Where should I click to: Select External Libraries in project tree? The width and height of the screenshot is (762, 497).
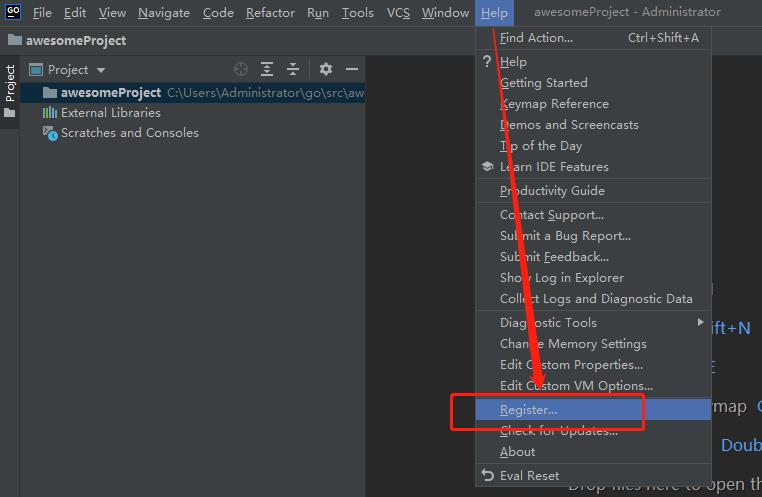click(x=110, y=113)
